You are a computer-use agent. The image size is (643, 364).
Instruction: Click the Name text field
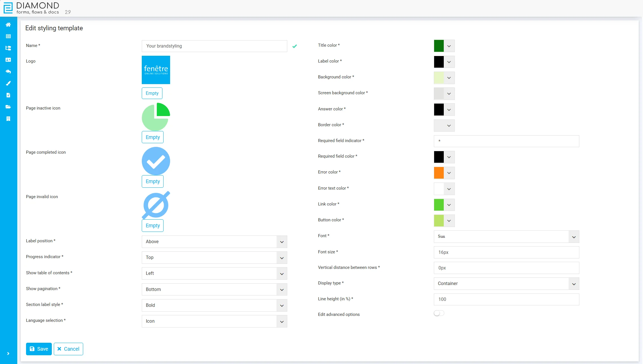click(214, 46)
